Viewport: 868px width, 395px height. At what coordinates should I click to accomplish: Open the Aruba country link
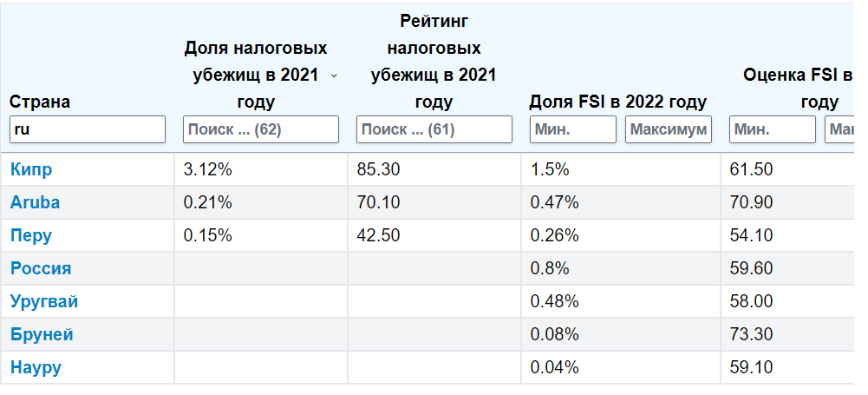pos(36,202)
